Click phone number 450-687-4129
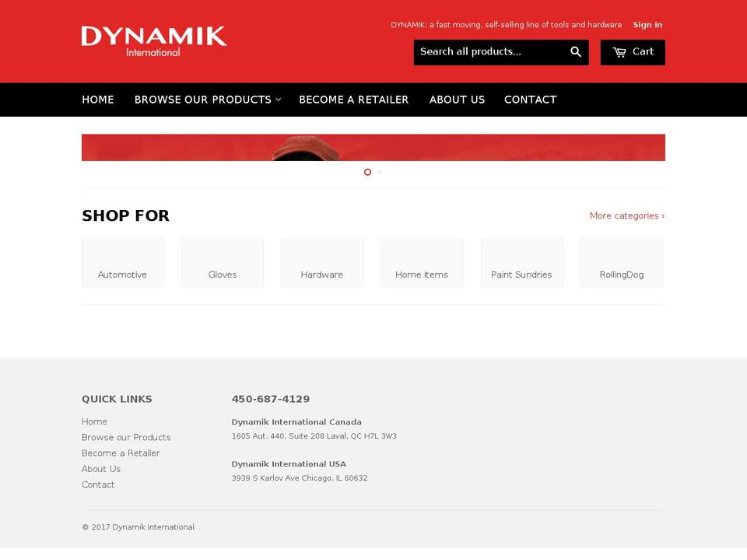 click(271, 399)
